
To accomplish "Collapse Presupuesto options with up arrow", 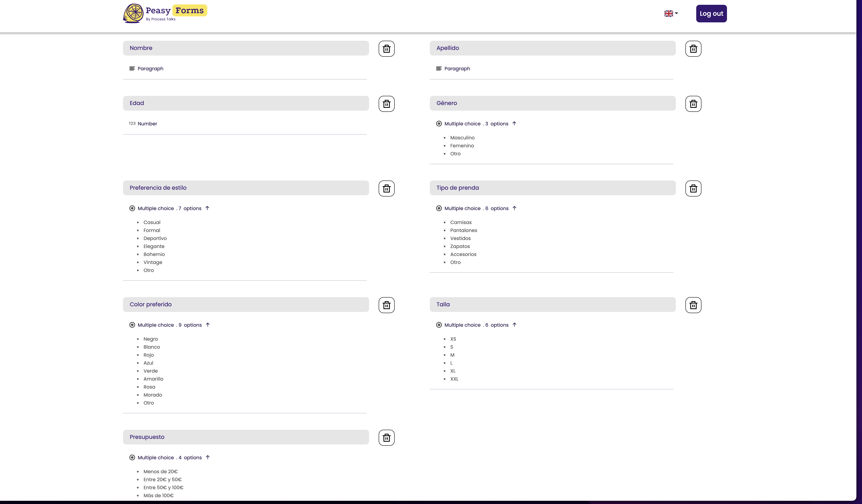I will pyautogui.click(x=208, y=457).
